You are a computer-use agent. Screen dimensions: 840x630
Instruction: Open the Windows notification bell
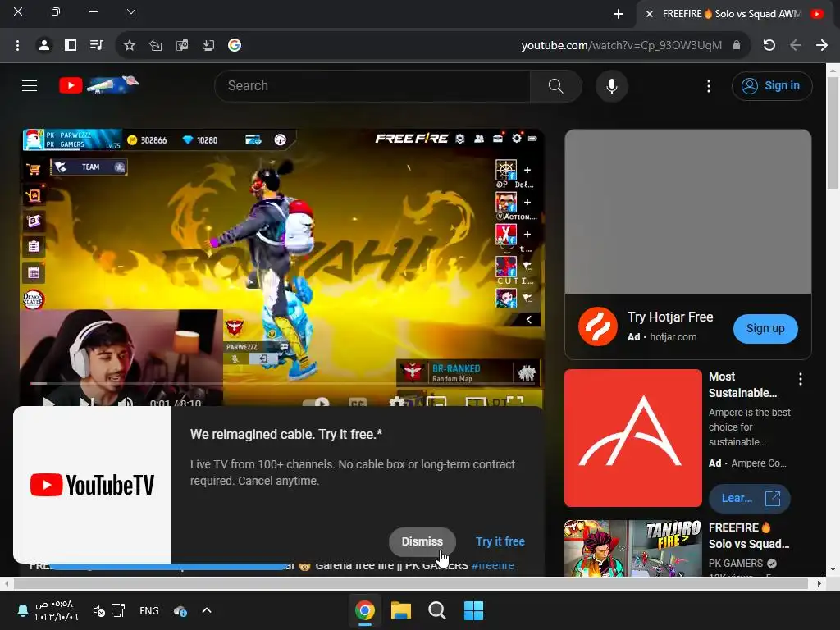click(x=22, y=610)
